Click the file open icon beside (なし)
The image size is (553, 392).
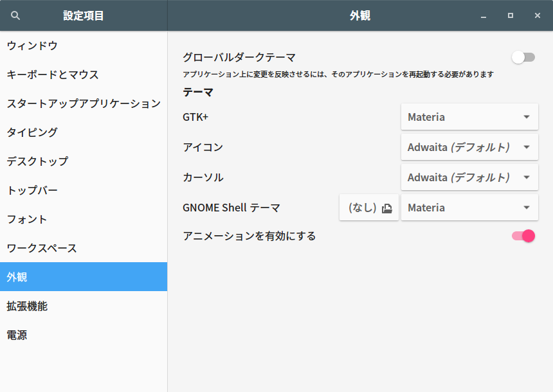pos(387,208)
